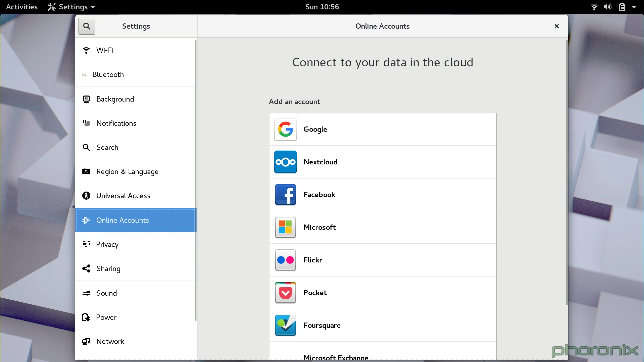
Task: Add a Nextcloud account
Action: 383,162
